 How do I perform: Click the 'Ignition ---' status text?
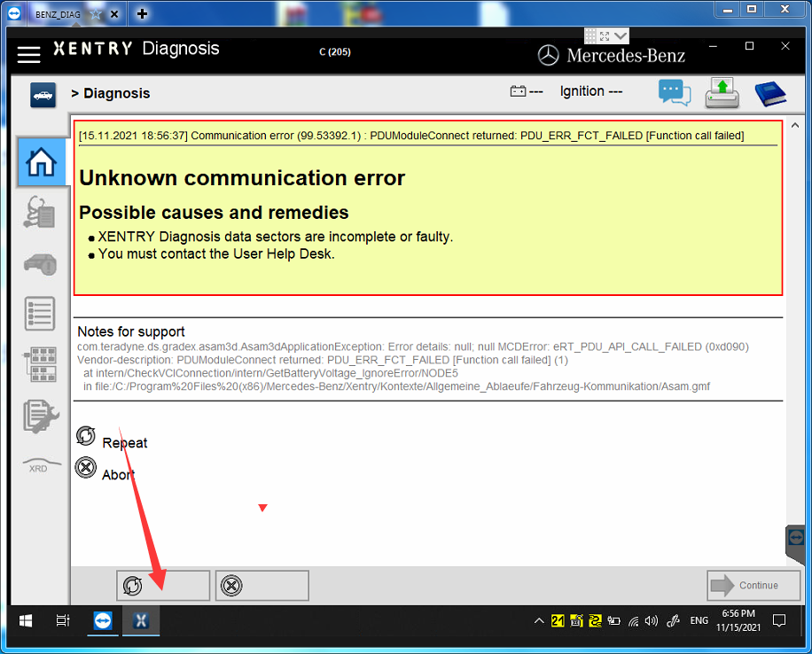(x=591, y=91)
